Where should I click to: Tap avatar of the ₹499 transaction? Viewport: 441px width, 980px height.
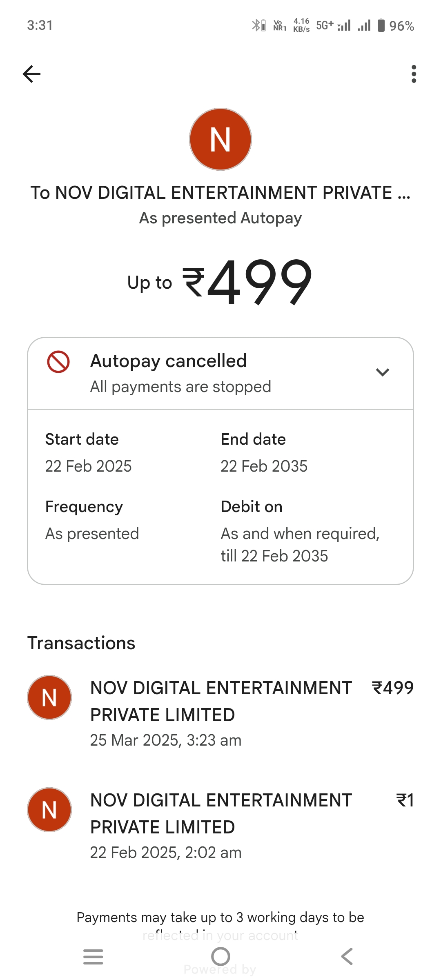click(x=49, y=697)
